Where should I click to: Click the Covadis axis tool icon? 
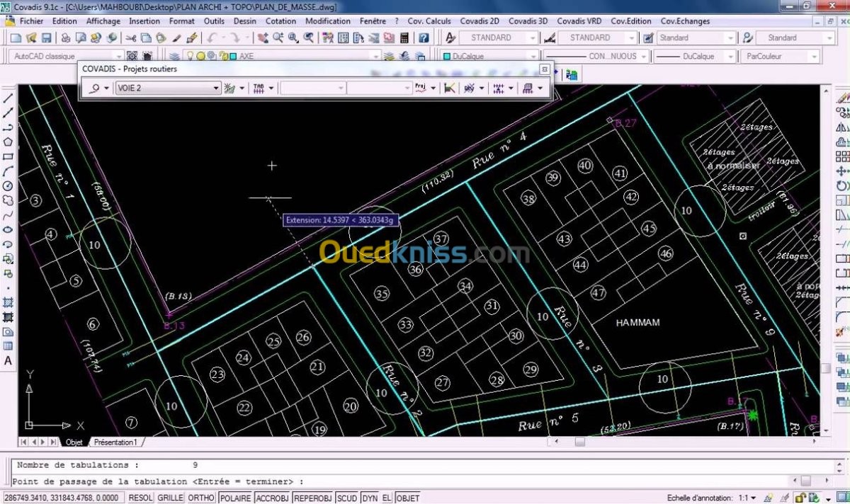[93, 88]
